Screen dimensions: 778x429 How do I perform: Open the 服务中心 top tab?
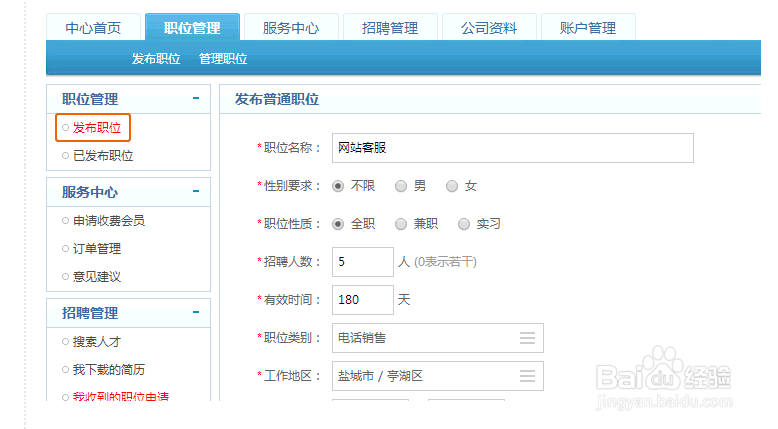pos(290,28)
